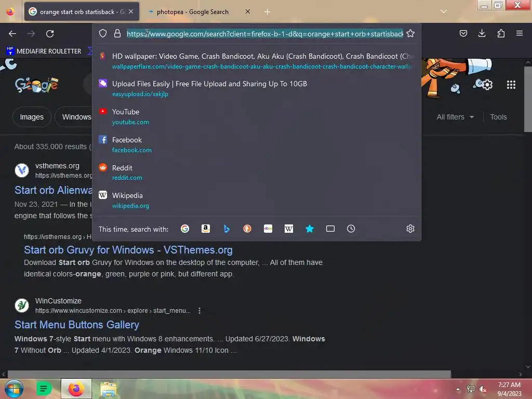The height and width of the screenshot is (399, 532).
Task: Open taskbar clock 7:27 AM
Action: click(509, 389)
